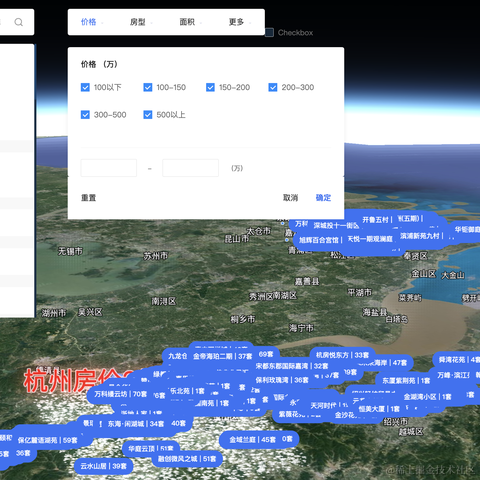The height and width of the screenshot is (480, 480).
Task: Uncheck the 150-200 price checkbox
Action: coord(210,87)
